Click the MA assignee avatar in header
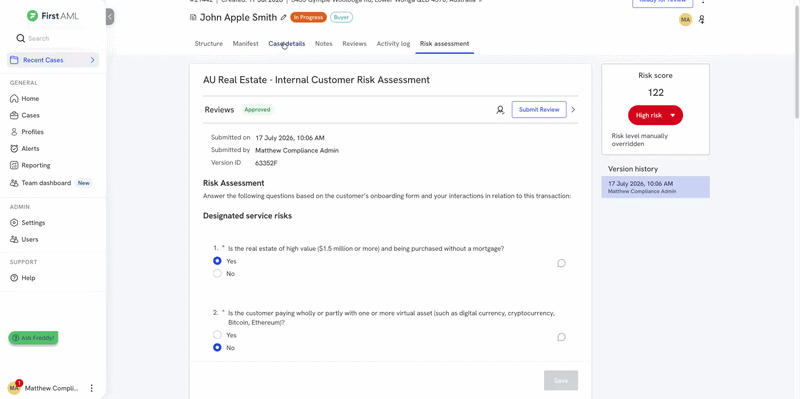 (x=685, y=19)
